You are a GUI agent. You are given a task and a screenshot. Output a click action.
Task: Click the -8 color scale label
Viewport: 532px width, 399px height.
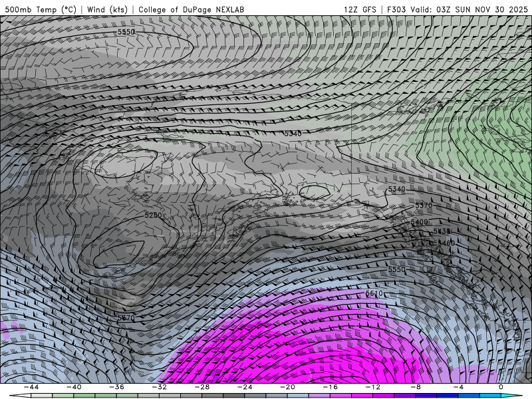pyautogui.click(x=416, y=387)
